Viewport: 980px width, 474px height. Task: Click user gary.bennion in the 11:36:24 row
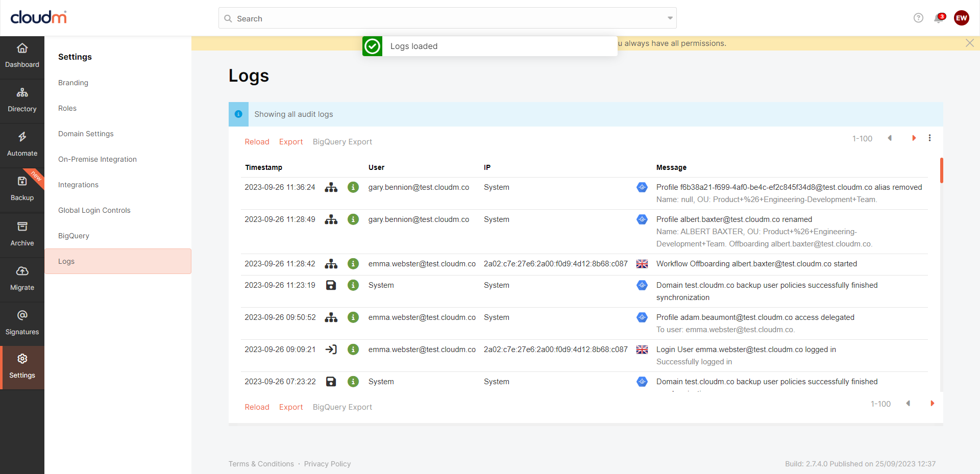(x=419, y=187)
